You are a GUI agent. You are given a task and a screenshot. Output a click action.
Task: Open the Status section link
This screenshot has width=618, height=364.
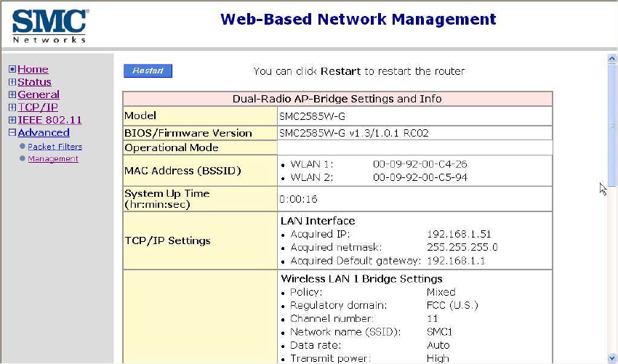pos(34,82)
